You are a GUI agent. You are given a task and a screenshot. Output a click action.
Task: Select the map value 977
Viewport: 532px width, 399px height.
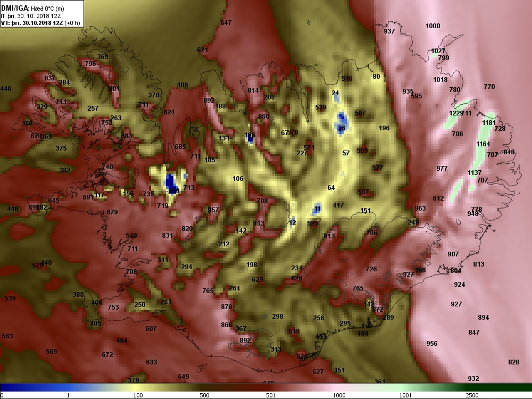click(442, 169)
